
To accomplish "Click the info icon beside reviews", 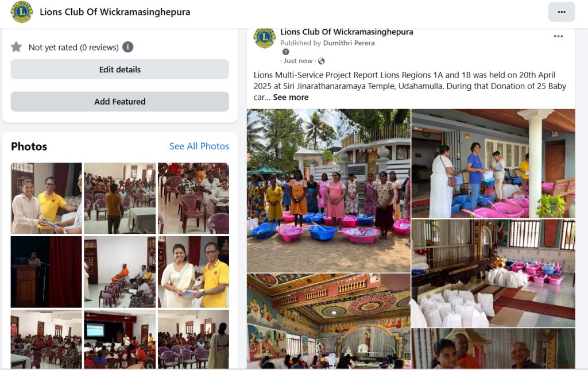I will pyautogui.click(x=128, y=47).
